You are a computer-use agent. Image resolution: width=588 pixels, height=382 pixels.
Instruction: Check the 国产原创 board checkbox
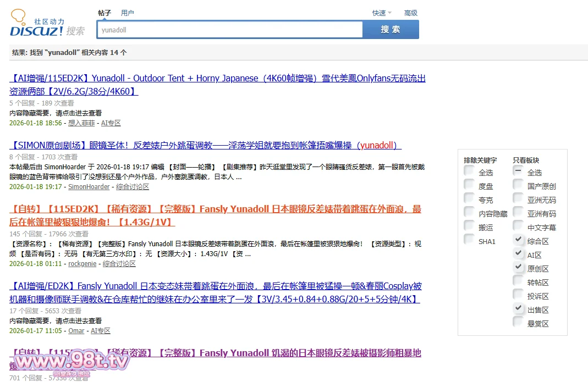coord(518,186)
